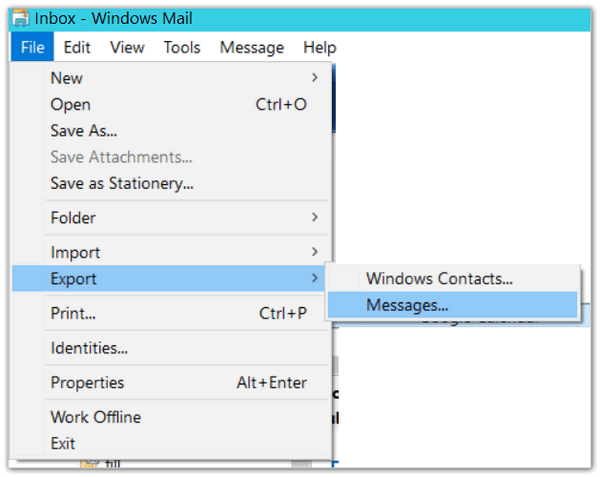
Task: Choose Open from the File menu
Action: [x=171, y=104]
